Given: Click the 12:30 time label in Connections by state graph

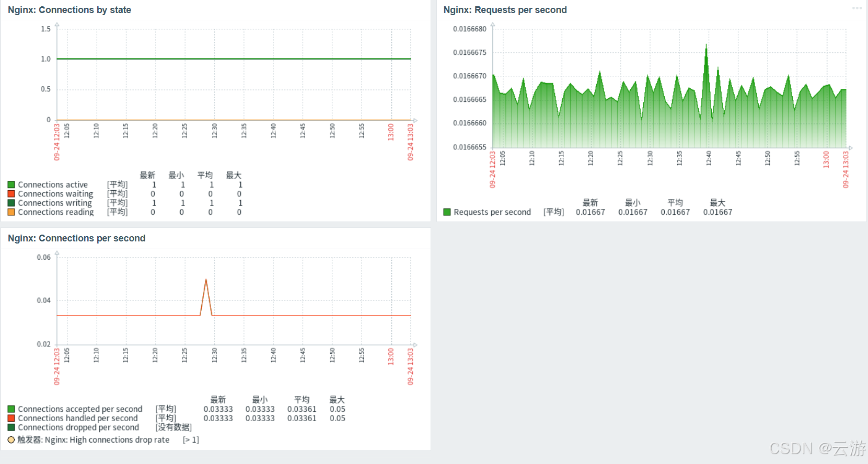Looking at the screenshot, I should point(214,131).
